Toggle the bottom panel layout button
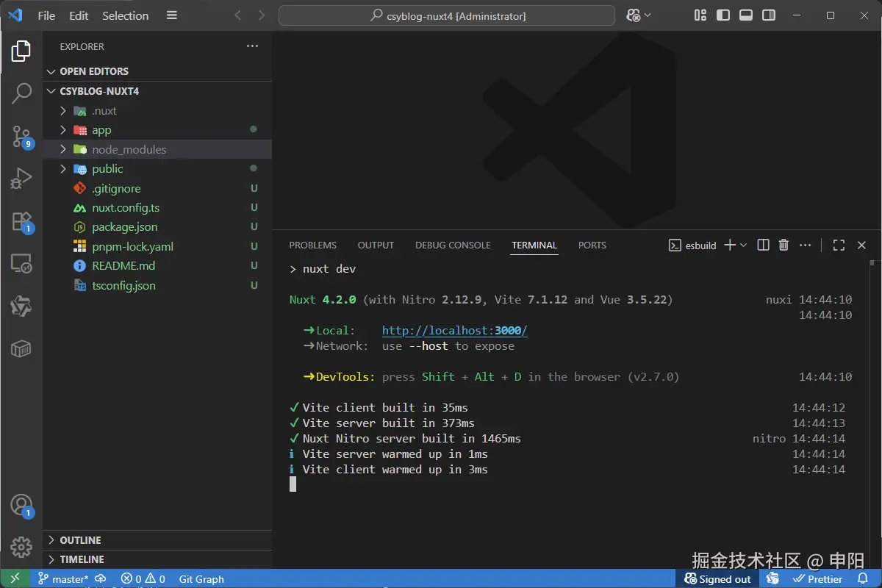Image resolution: width=882 pixels, height=588 pixels. [745, 15]
